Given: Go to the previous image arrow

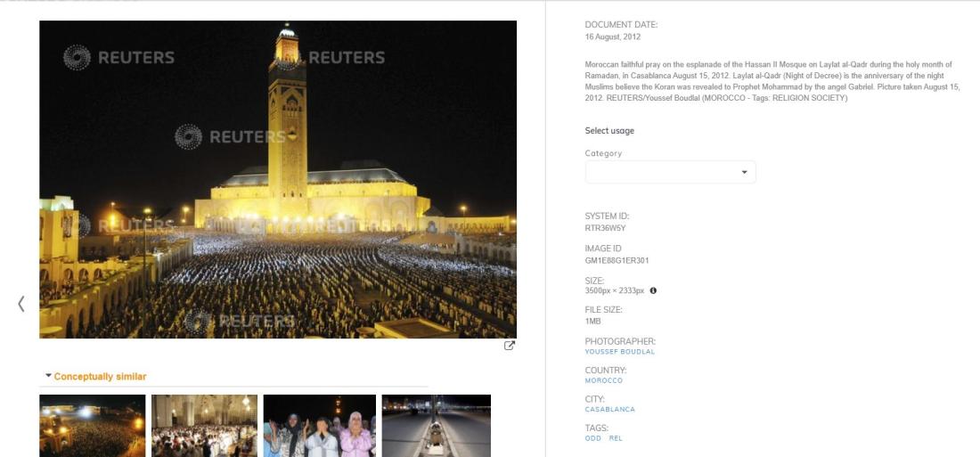Looking at the screenshot, I should coord(21,304).
